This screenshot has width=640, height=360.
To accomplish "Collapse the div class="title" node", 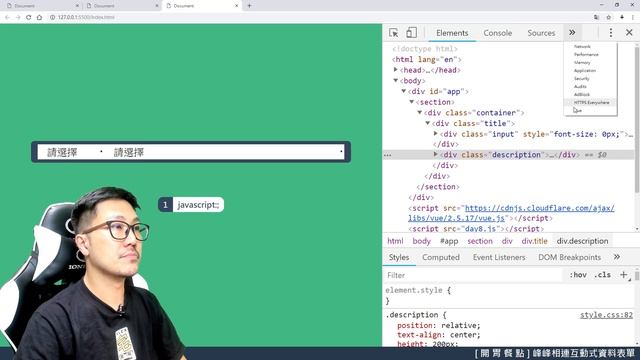I will (427, 123).
